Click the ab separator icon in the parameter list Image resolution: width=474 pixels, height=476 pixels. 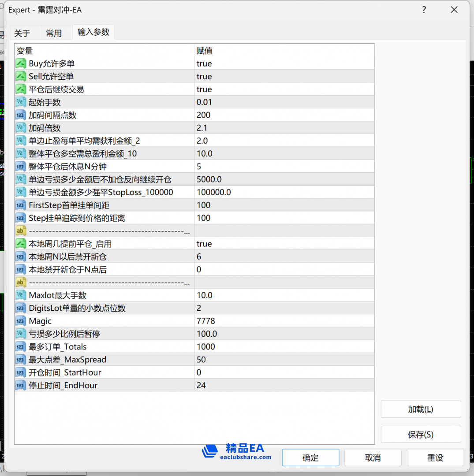coord(20,231)
